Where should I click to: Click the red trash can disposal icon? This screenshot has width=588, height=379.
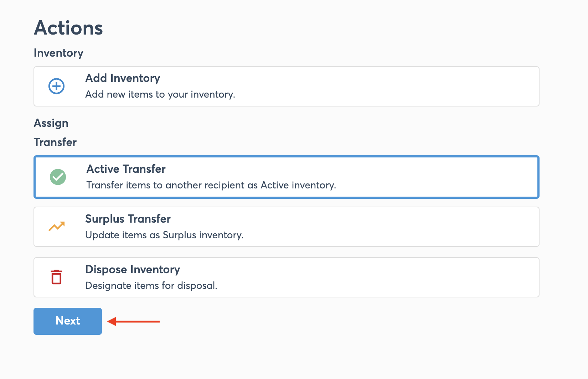pyautogui.click(x=56, y=277)
